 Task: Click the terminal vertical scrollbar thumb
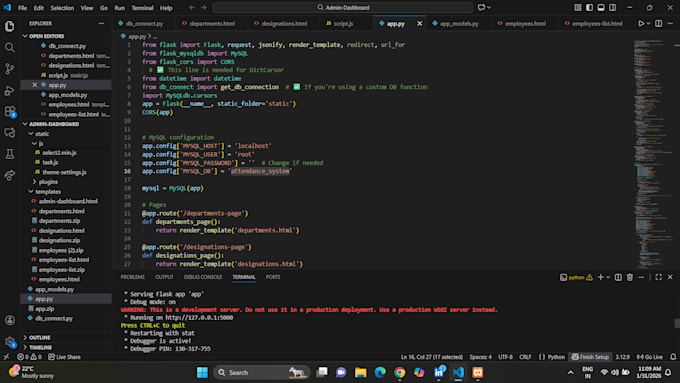click(677, 323)
